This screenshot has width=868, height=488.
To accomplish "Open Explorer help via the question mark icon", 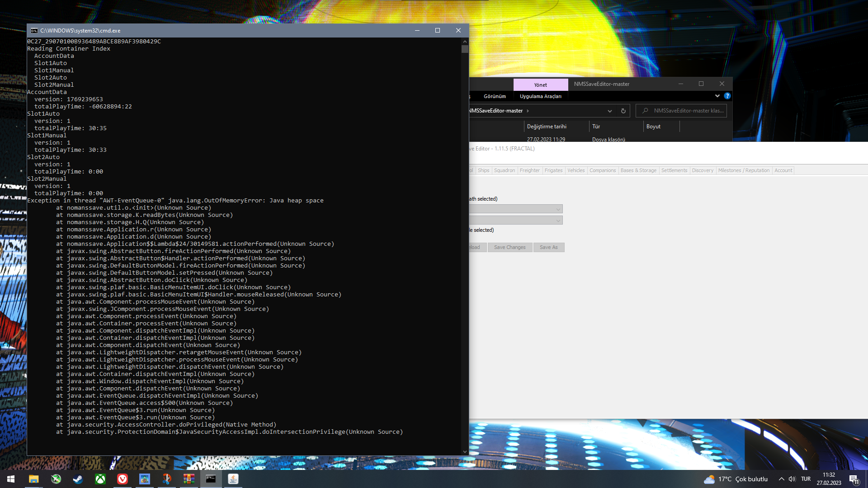I will click(x=727, y=96).
